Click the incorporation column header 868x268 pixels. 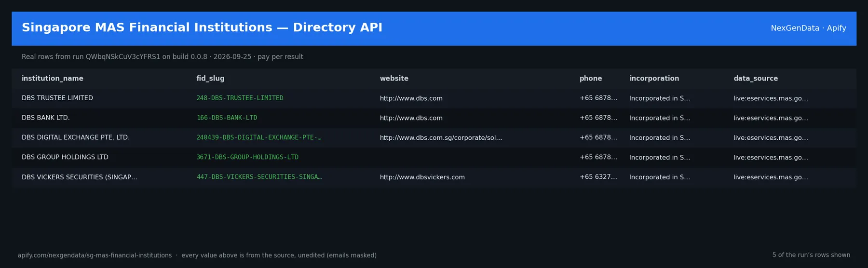click(x=654, y=79)
